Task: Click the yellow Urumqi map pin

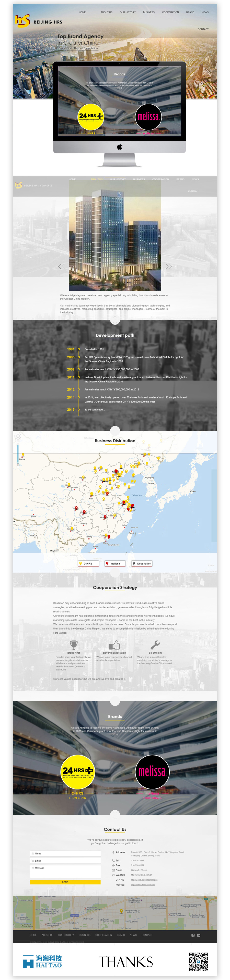Action: (23, 455)
